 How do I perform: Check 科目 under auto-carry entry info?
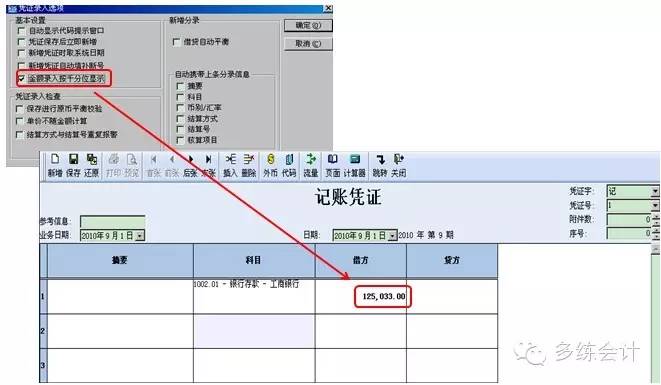tap(180, 97)
